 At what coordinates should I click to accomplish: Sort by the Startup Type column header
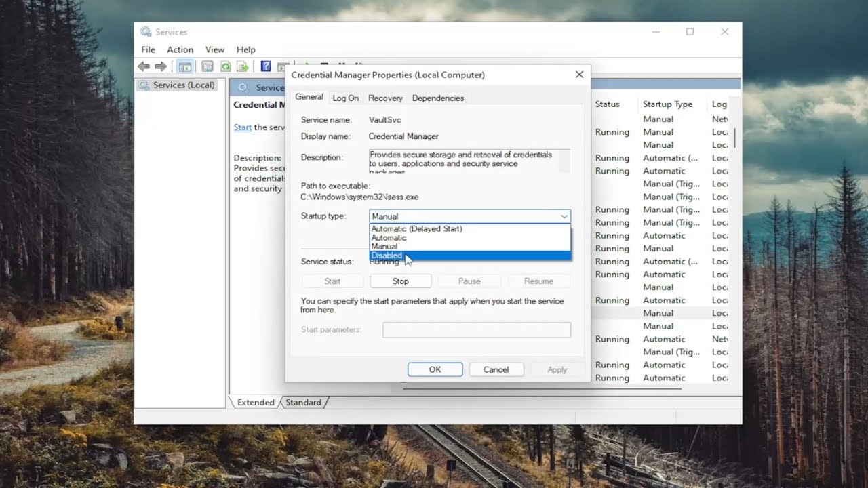tap(668, 104)
